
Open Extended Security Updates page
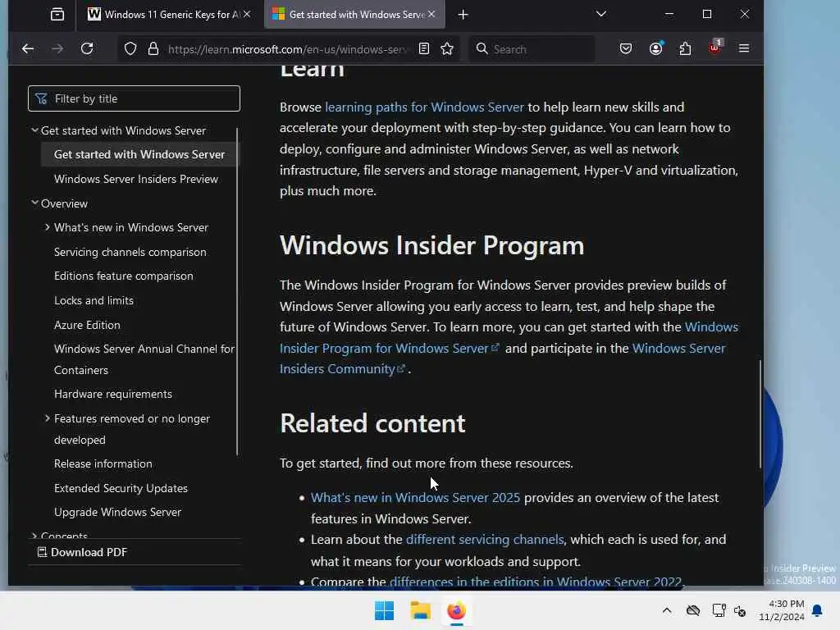121,488
